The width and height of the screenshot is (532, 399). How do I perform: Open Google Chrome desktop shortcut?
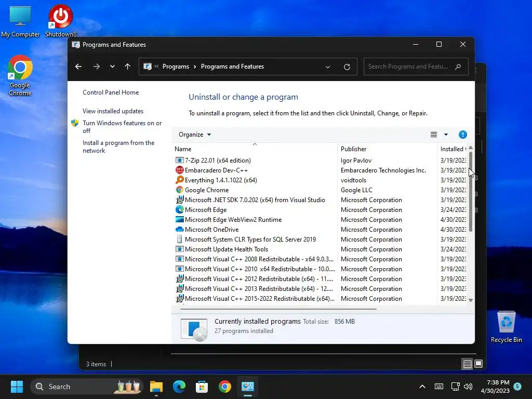tap(20, 76)
